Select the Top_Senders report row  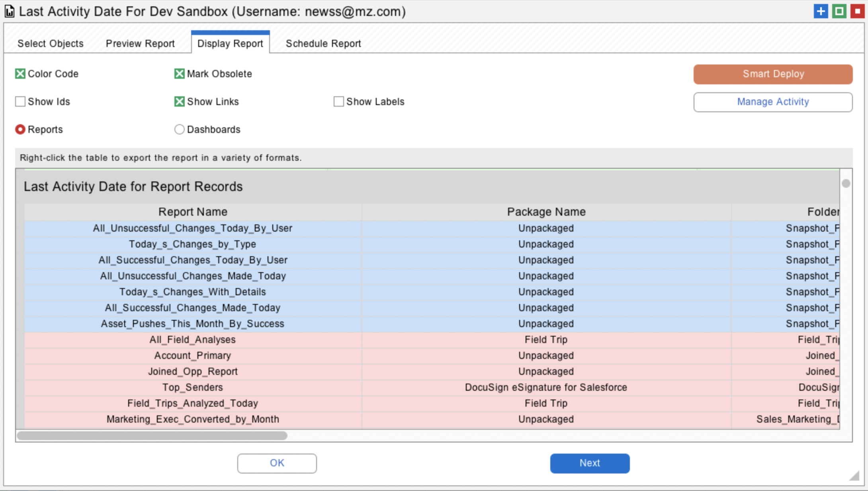coord(193,387)
